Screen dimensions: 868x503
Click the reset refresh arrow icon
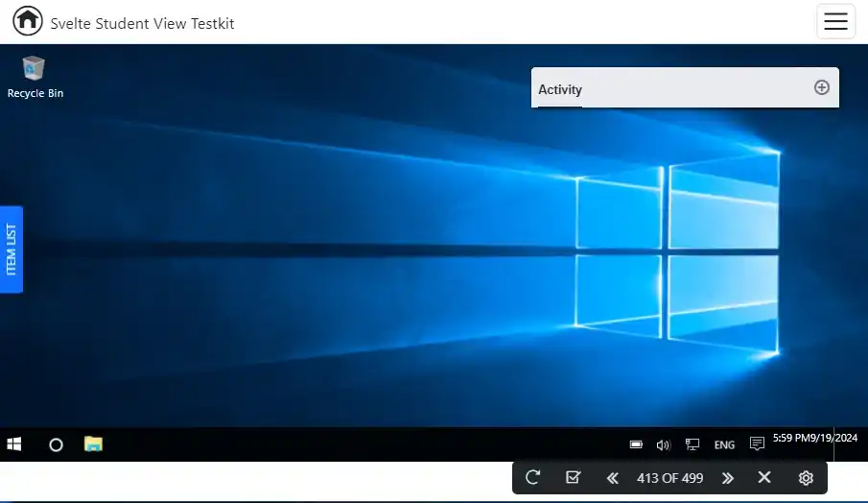click(x=533, y=477)
